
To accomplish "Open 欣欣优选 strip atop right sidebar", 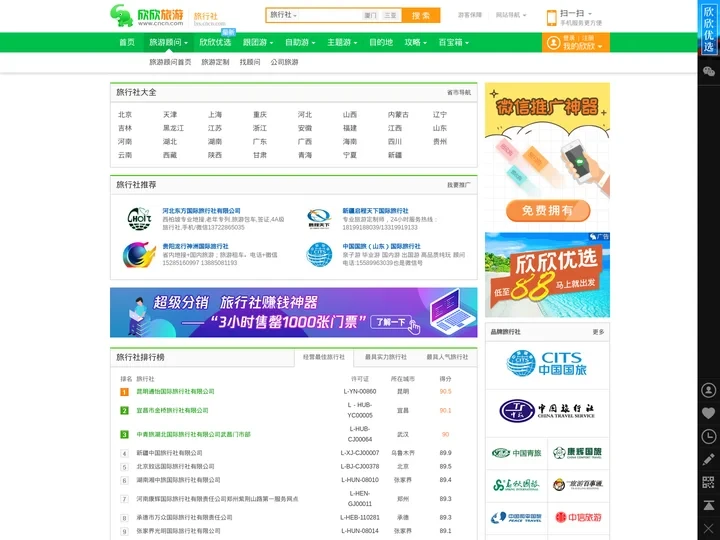I will point(709,28).
